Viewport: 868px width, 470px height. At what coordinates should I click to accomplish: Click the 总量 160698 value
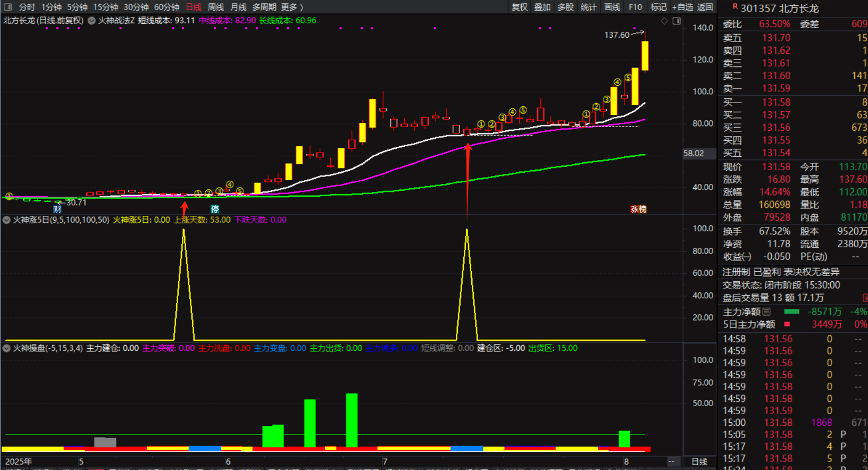click(774, 205)
